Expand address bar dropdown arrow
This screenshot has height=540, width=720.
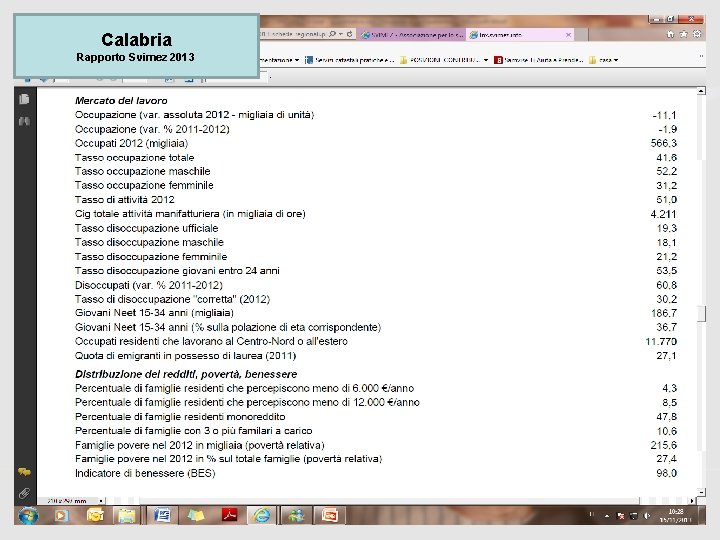coord(341,34)
